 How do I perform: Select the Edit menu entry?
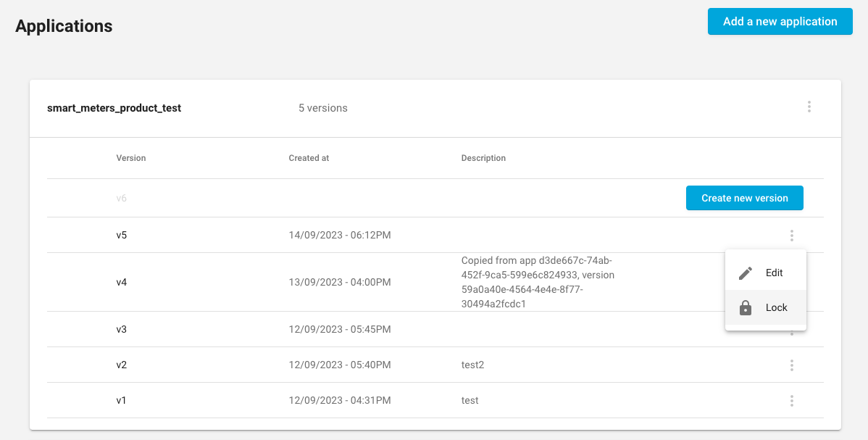coord(774,273)
